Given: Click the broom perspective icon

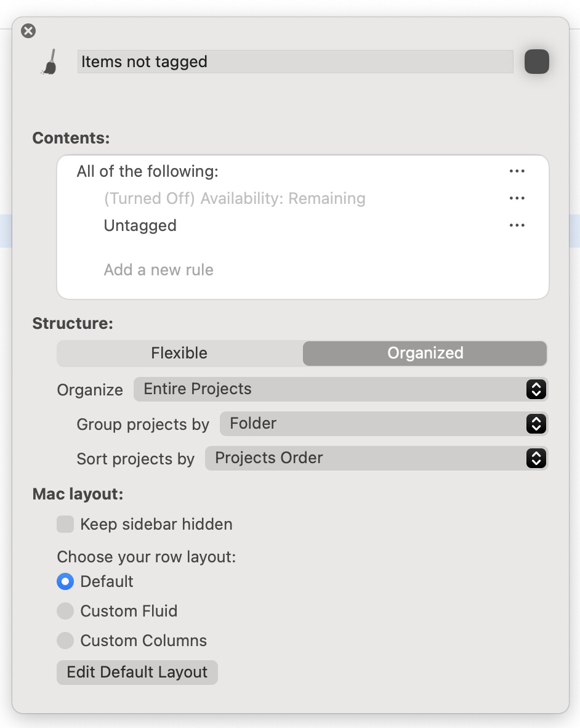Looking at the screenshot, I should (x=50, y=62).
